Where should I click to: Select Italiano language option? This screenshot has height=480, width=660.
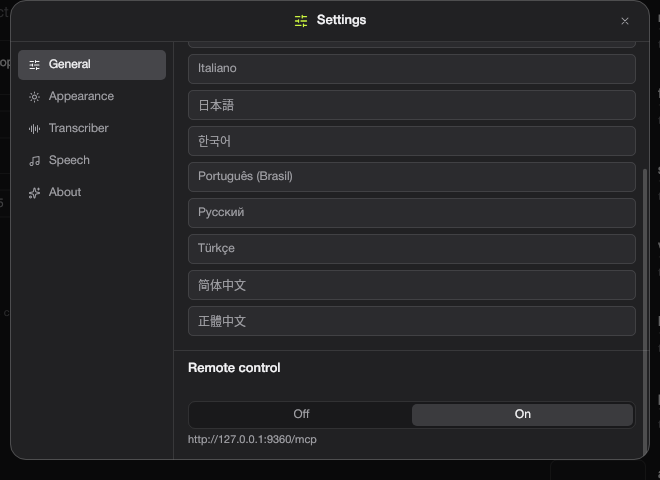412,69
